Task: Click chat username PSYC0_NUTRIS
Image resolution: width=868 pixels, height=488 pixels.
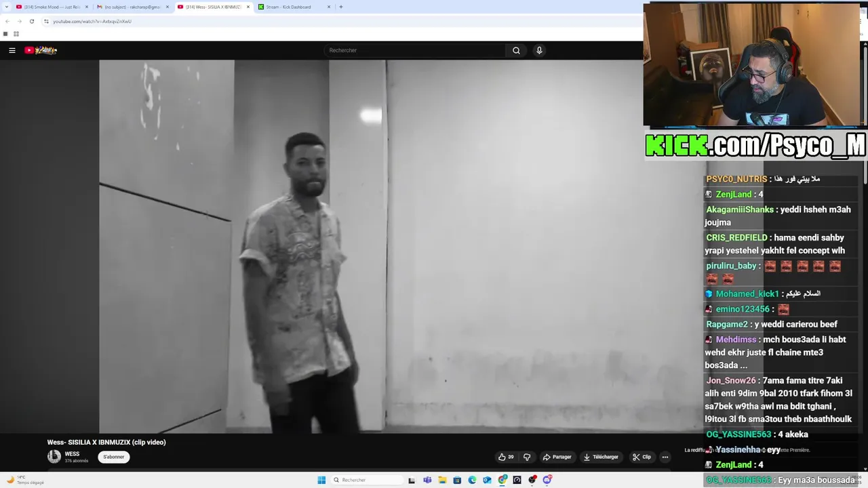Action: pos(736,179)
